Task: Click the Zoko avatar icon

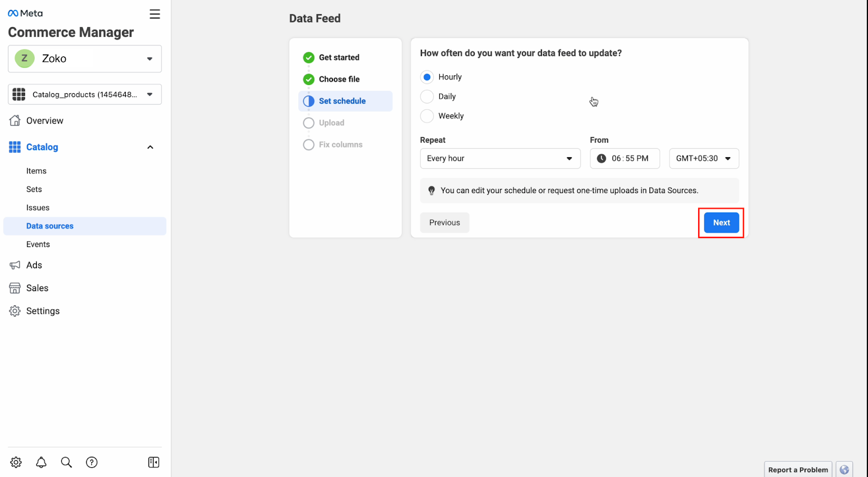Action: tap(24, 59)
